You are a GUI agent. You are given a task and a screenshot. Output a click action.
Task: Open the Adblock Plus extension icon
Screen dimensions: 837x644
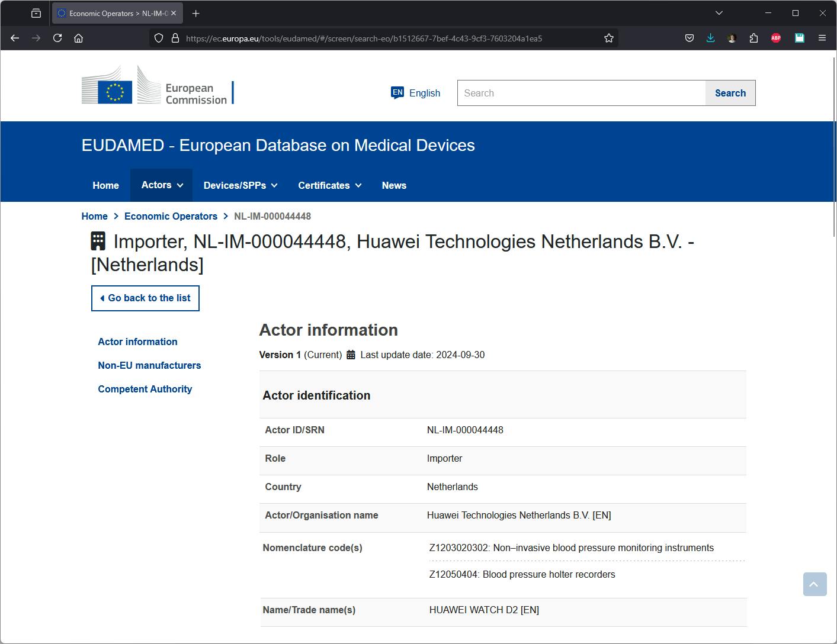[x=776, y=38]
